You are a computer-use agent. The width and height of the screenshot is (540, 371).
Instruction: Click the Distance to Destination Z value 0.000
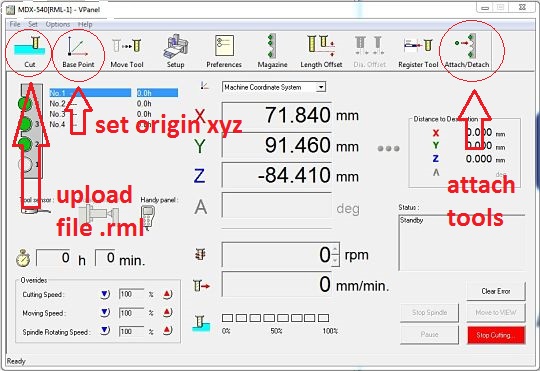[x=479, y=159]
